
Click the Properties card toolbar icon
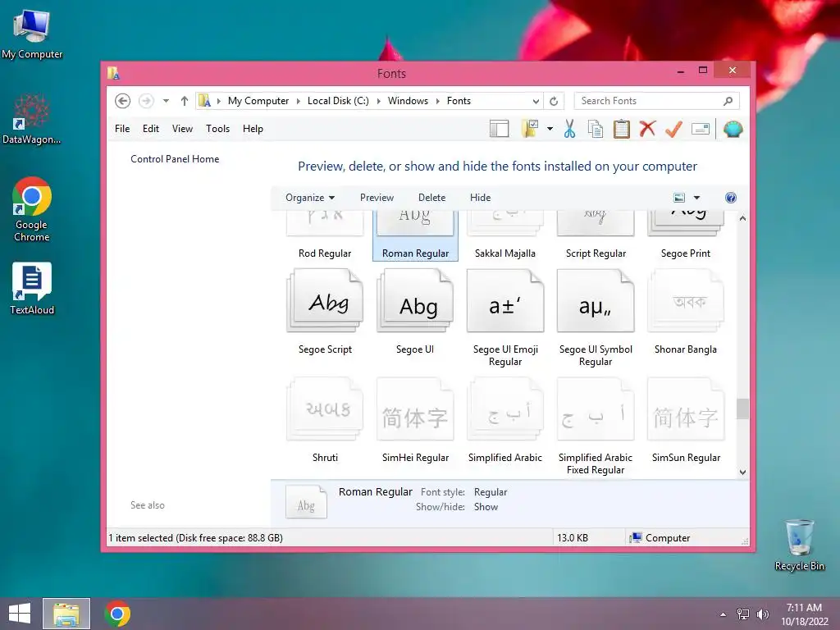(x=701, y=129)
